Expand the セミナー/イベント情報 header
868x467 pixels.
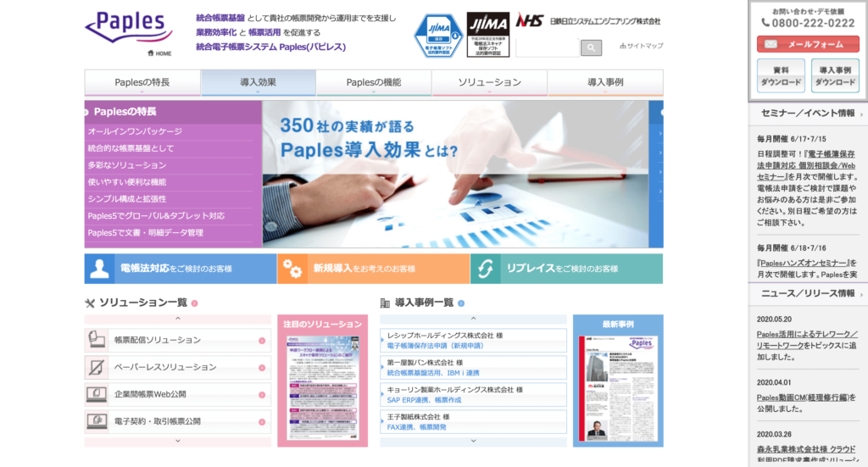click(808, 114)
